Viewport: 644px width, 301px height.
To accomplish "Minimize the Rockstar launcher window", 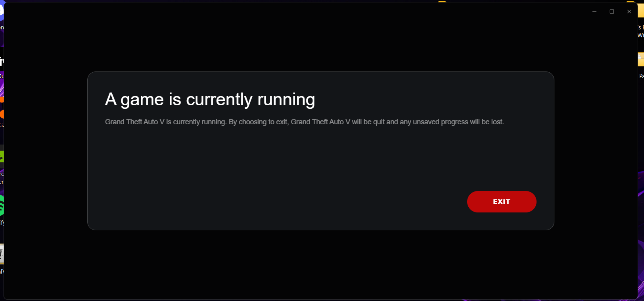I will click(x=594, y=12).
